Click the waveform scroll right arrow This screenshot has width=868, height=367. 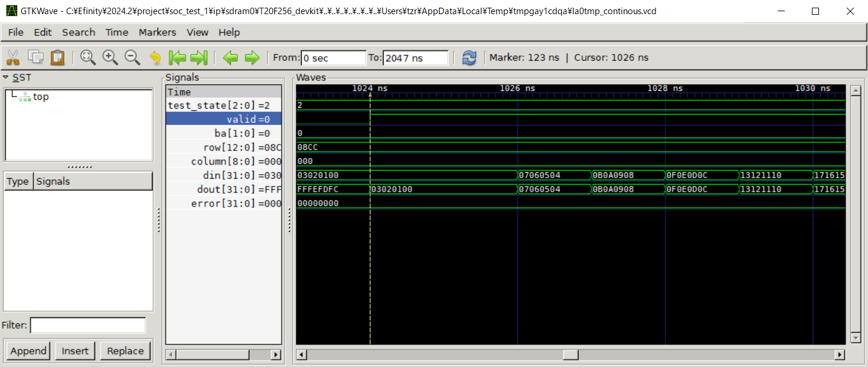tap(840, 355)
